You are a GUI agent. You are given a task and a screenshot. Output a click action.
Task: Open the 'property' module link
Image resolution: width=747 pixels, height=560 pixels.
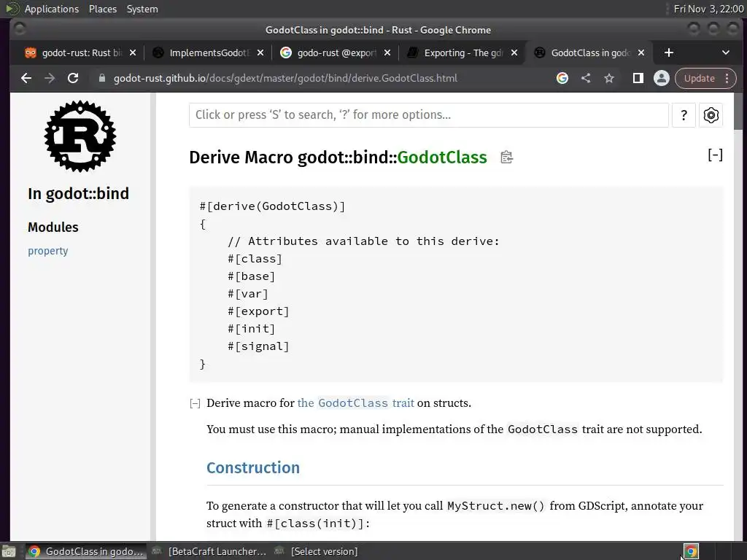pyautogui.click(x=47, y=251)
